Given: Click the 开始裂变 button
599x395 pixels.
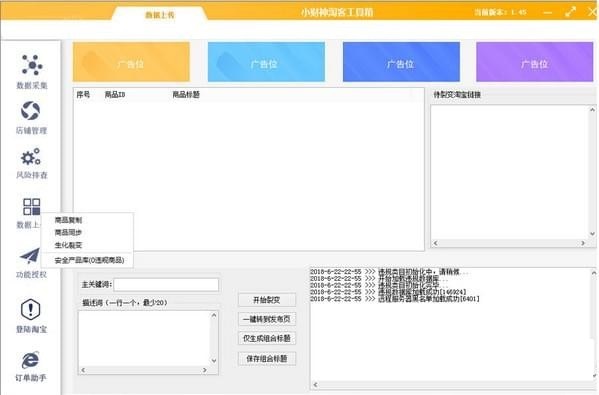Looking at the screenshot, I should pos(267,300).
